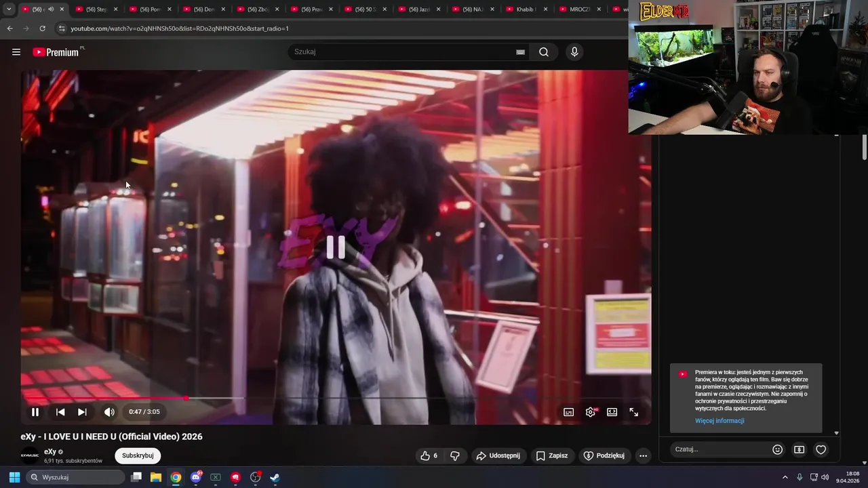Open Google Chrome from the taskbar
The image size is (868, 488).
(x=176, y=477)
